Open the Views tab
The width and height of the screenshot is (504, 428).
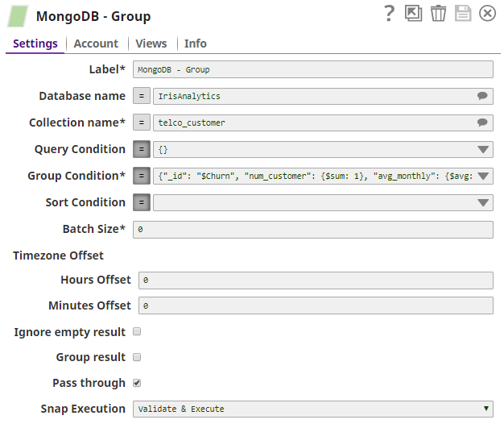coord(151,44)
